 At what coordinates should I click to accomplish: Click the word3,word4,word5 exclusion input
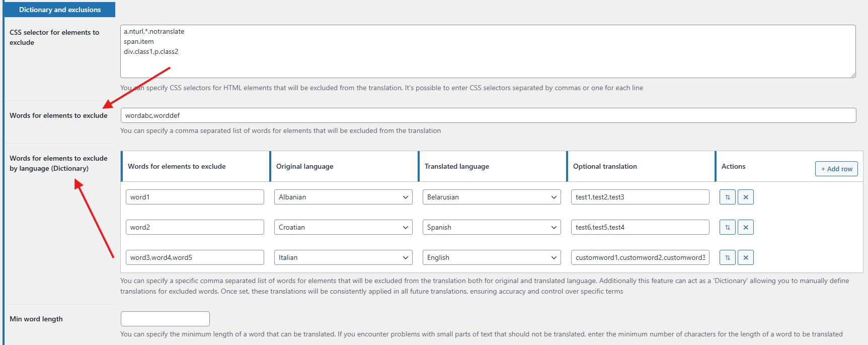pyautogui.click(x=195, y=257)
